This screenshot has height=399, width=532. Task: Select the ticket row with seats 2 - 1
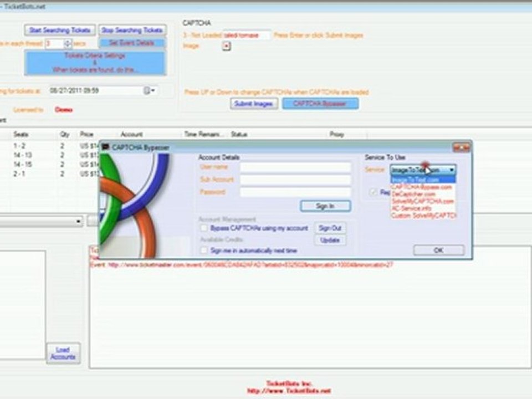49,173
